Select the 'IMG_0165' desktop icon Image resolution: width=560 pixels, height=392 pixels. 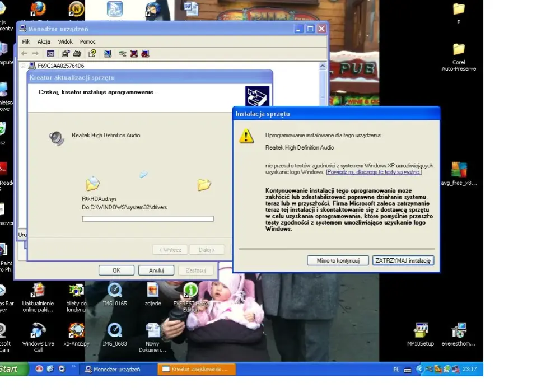point(115,295)
